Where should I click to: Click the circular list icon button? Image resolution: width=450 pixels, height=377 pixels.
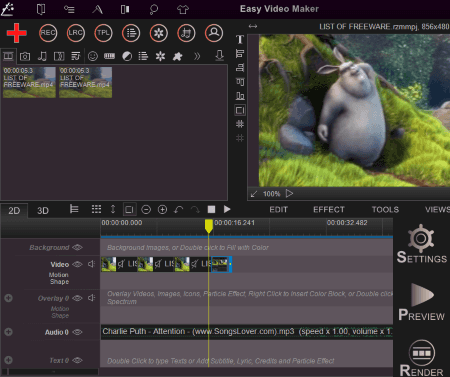pos(131,33)
